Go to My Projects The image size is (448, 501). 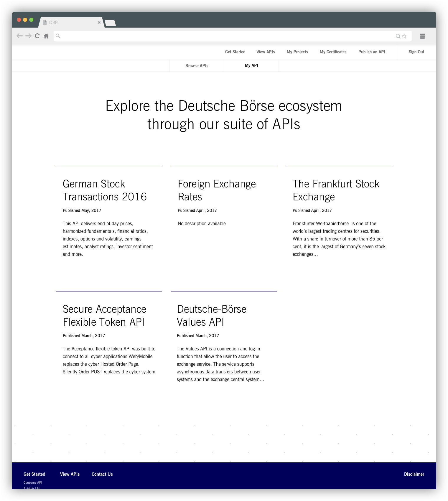click(x=297, y=52)
